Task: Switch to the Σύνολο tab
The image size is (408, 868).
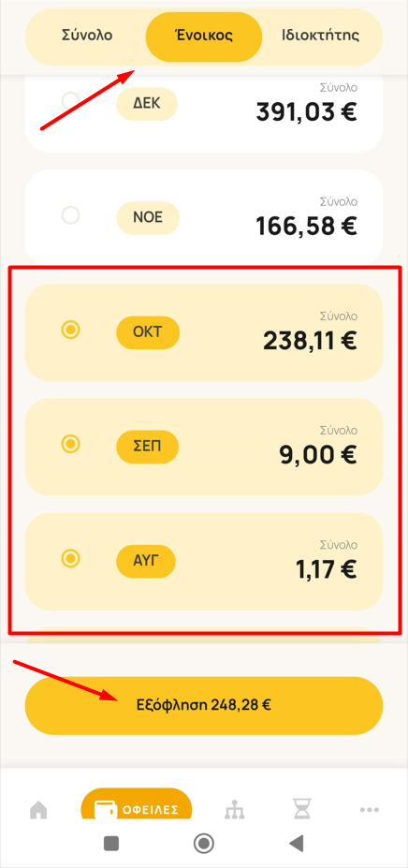Action: [x=86, y=36]
